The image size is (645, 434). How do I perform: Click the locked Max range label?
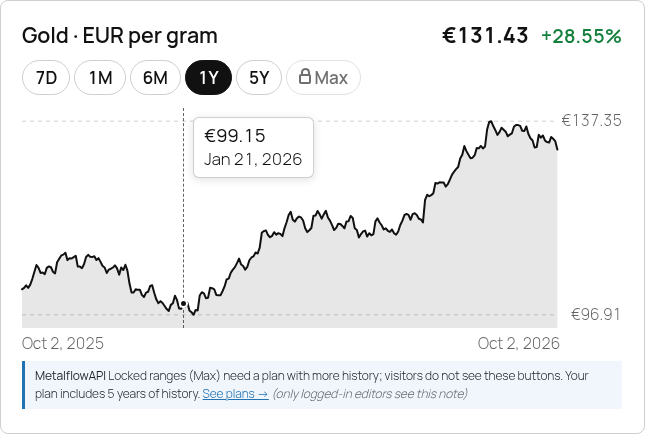(x=323, y=78)
